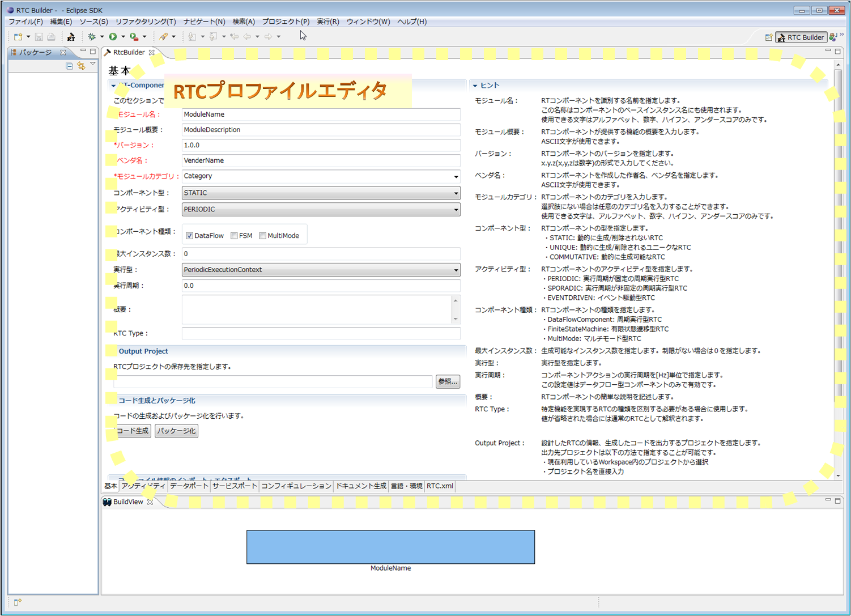Close the RtcBuilder editor tab
851x616 pixels.
pyautogui.click(x=151, y=52)
